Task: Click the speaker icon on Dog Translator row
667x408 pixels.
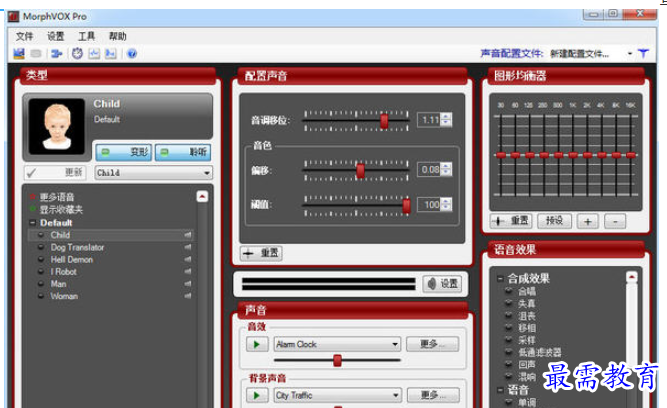Action: pos(188,247)
